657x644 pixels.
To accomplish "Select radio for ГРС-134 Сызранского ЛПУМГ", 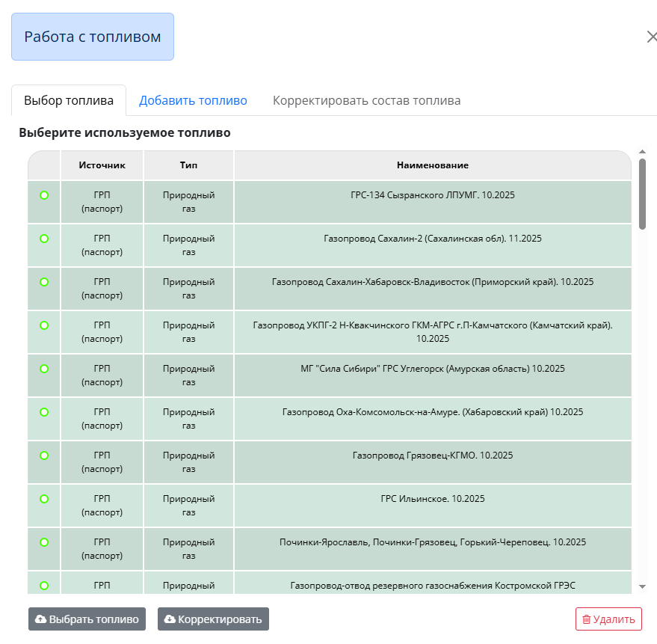I will 44,195.
